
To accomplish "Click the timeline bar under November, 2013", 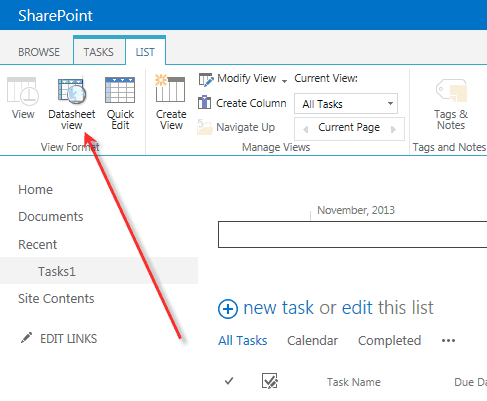I will [x=352, y=234].
